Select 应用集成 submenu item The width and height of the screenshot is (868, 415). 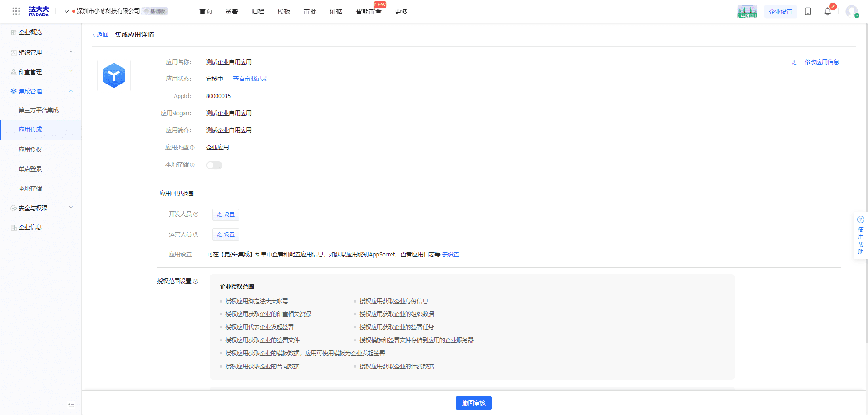pos(41,130)
